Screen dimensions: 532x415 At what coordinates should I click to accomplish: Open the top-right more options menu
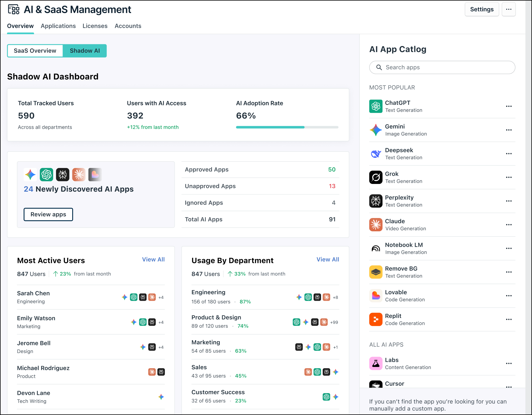click(x=509, y=9)
